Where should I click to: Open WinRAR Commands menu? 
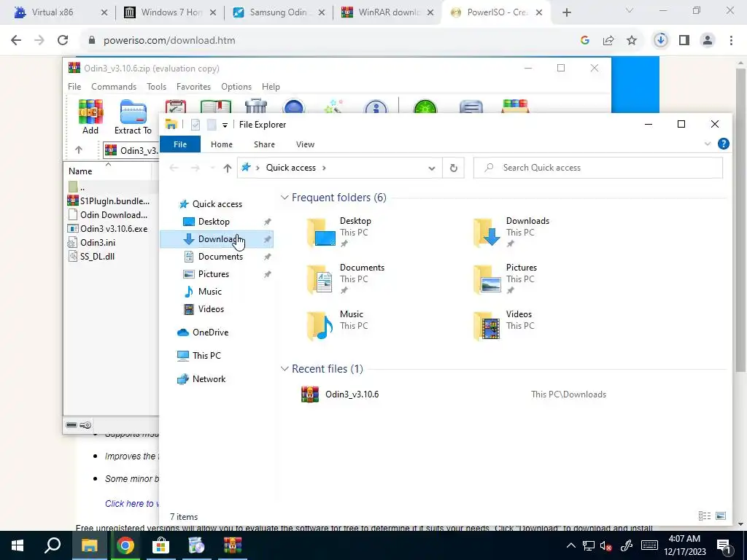[x=114, y=87]
